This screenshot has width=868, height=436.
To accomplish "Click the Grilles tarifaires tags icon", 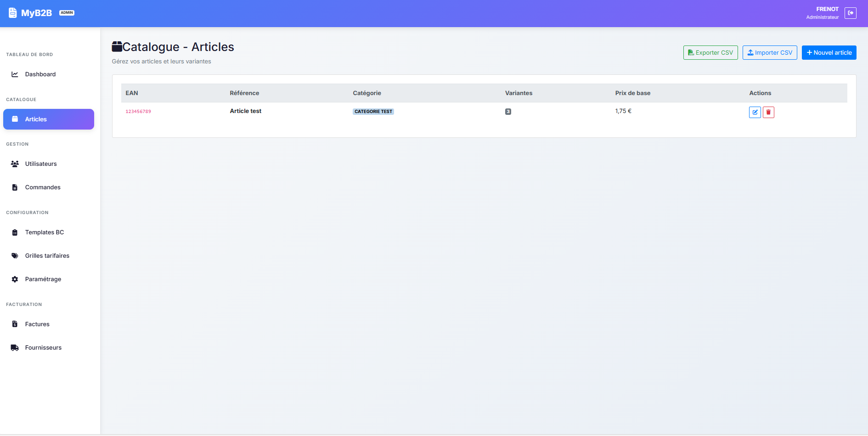I will click(x=15, y=256).
